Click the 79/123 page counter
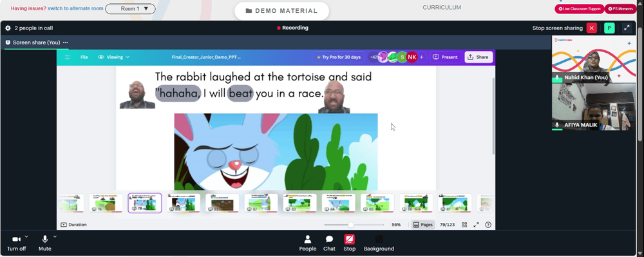 [448, 225]
